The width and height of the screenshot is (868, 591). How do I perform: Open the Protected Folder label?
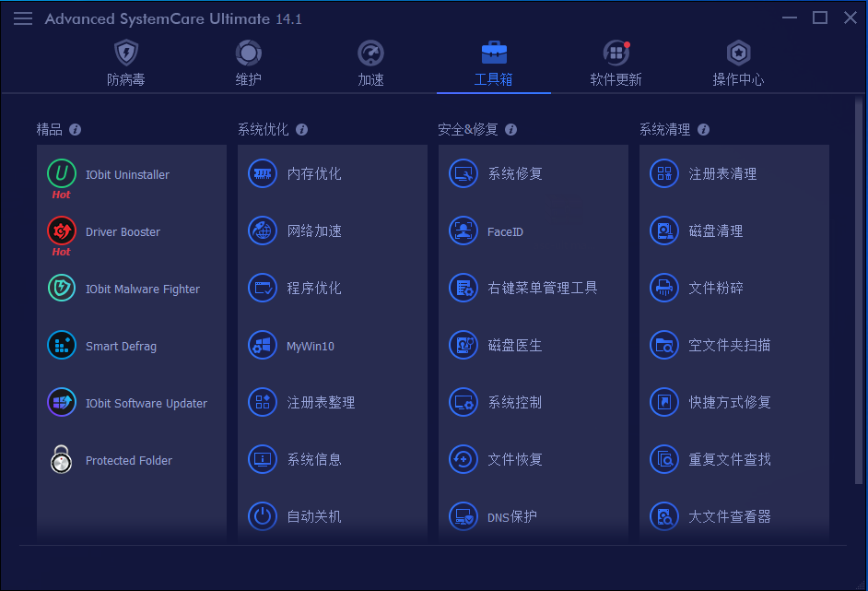tap(129, 460)
